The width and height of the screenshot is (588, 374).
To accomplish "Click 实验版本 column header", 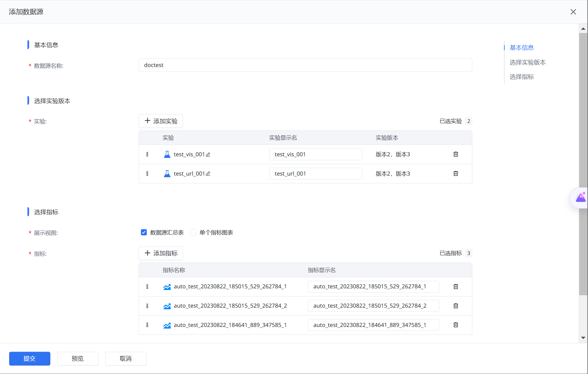I will point(387,138).
